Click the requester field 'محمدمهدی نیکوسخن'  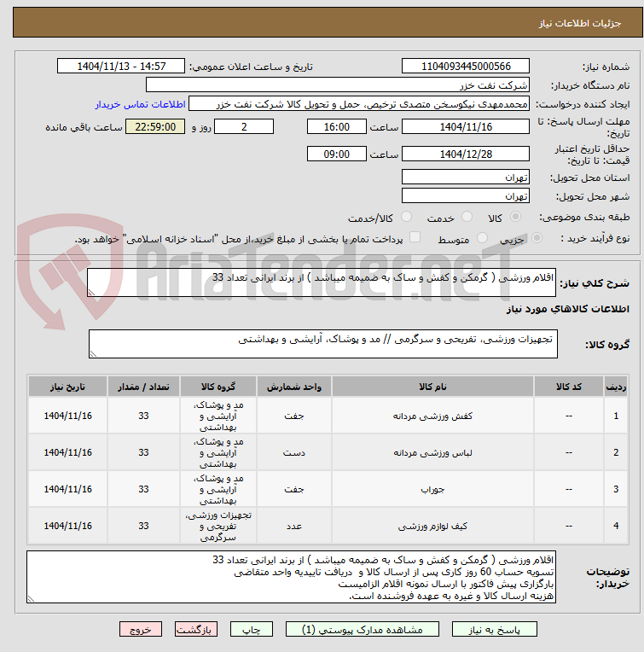359,103
